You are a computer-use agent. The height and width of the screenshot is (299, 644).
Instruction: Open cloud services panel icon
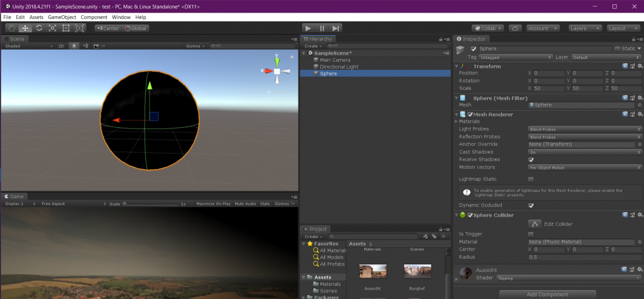(x=515, y=28)
